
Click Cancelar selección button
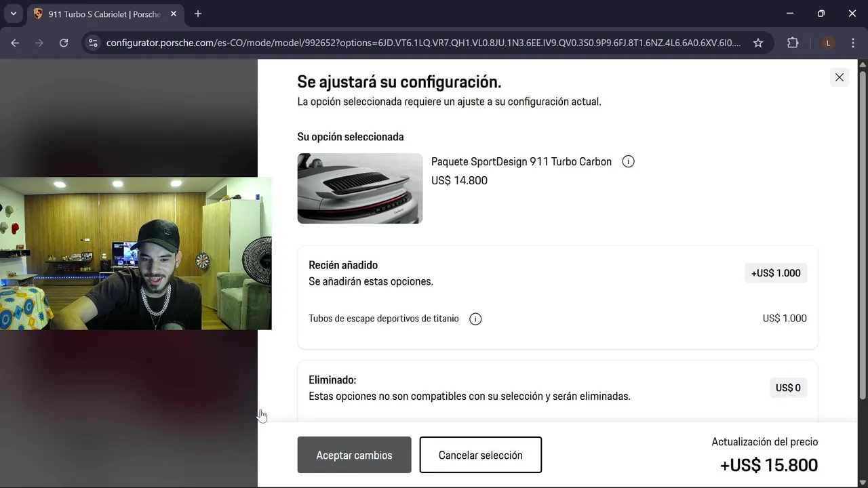coord(481,455)
